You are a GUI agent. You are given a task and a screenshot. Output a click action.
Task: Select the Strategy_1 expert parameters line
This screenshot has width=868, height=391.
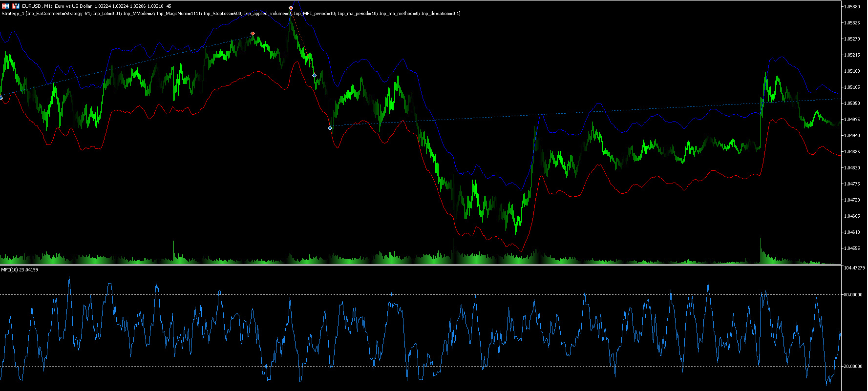(x=231, y=14)
